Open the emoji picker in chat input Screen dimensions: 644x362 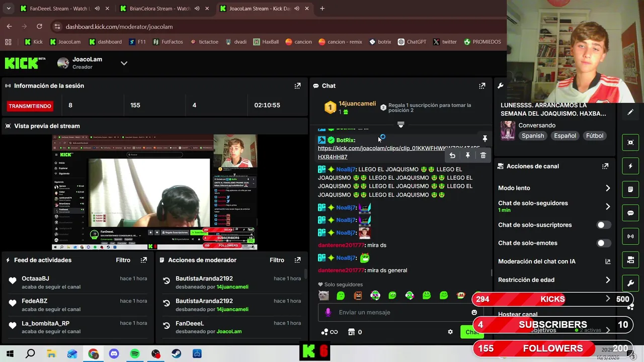tap(474, 312)
